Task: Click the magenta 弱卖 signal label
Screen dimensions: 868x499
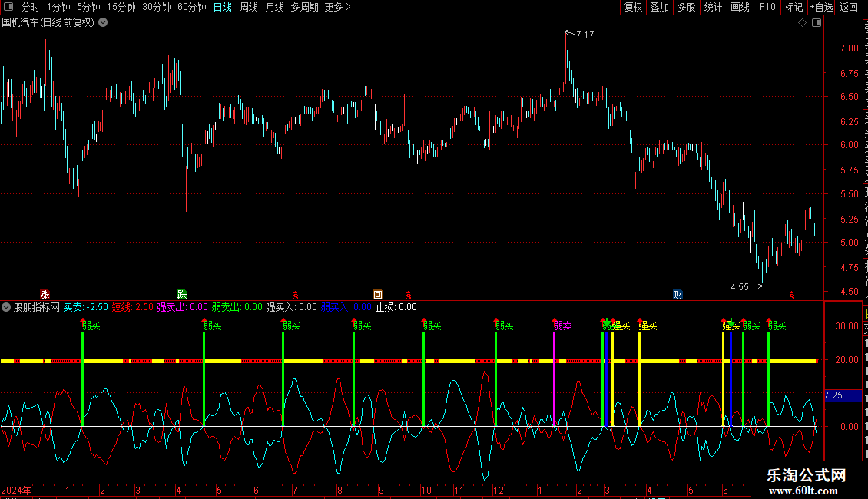Action: [x=562, y=326]
